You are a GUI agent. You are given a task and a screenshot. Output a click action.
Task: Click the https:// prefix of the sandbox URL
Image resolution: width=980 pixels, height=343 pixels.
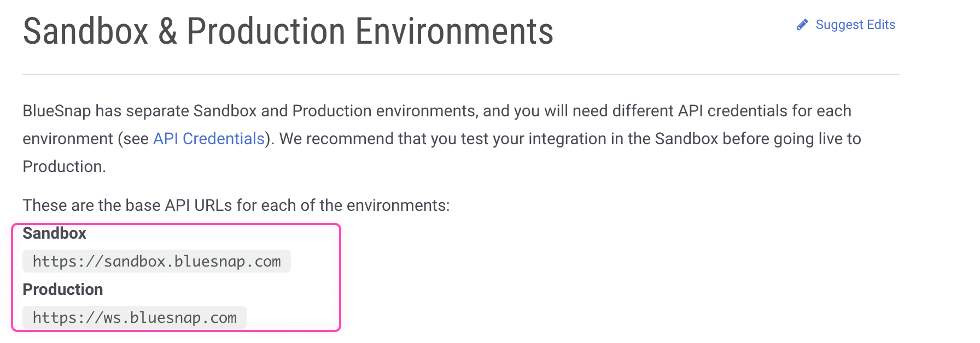(67, 261)
